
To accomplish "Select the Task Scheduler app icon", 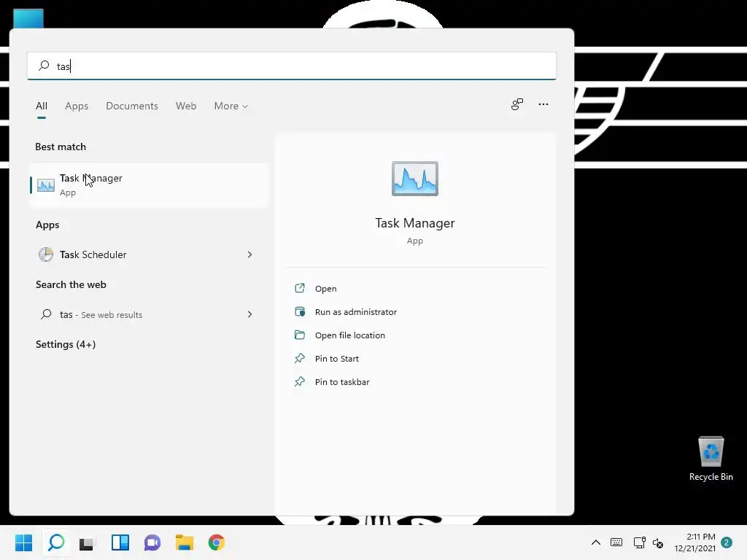I will click(x=46, y=254).
